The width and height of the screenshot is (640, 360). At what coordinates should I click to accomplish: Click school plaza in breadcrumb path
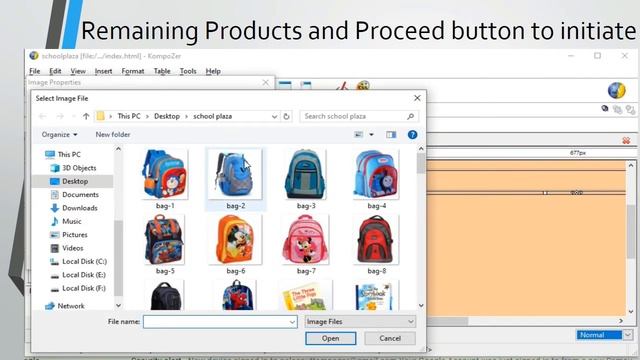213,116
